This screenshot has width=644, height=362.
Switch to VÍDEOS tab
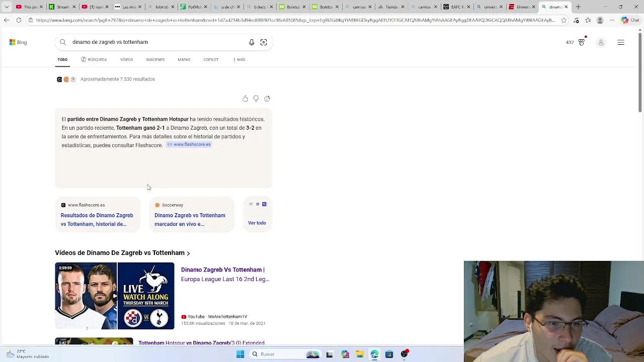pos(126,59)
